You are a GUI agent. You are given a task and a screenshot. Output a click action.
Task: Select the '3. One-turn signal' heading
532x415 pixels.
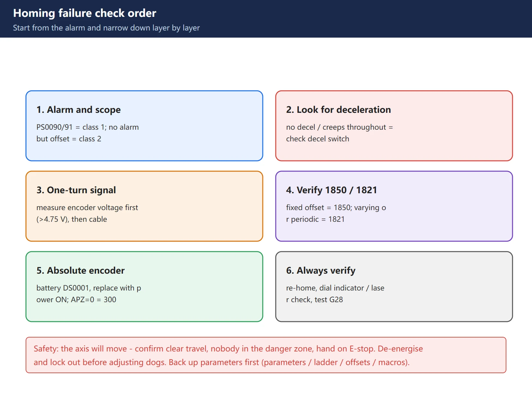76,190
